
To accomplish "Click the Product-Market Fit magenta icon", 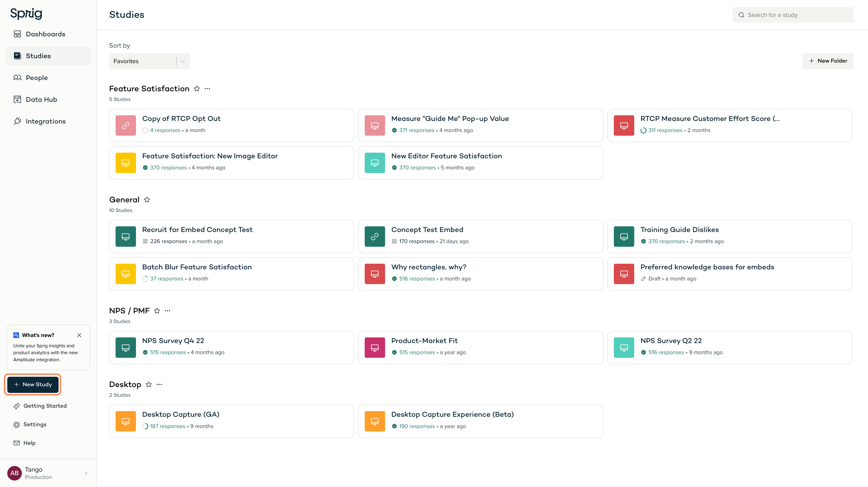I will [375, 347].
